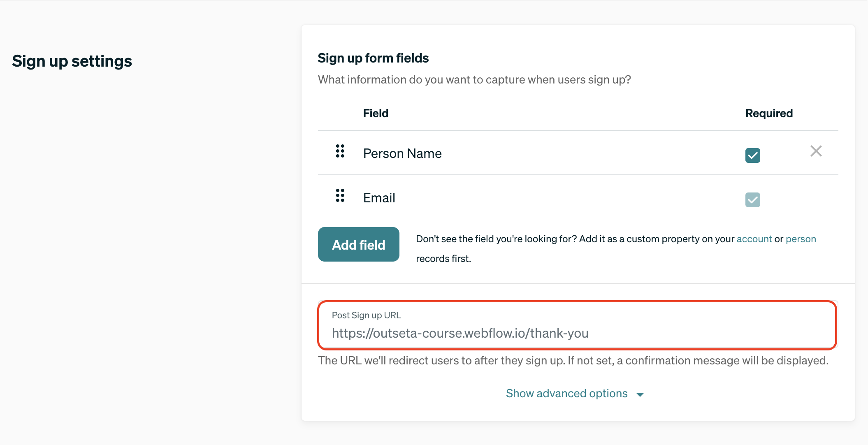The width and height of the screenshot is (868, 445).
Task: Click the Field column header
Action: [x=376, y=113]
